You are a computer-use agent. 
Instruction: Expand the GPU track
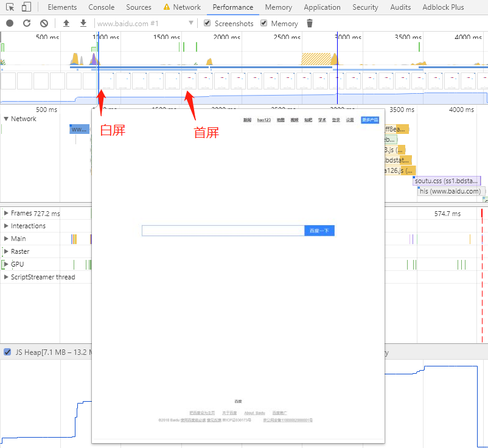(6, 264)
